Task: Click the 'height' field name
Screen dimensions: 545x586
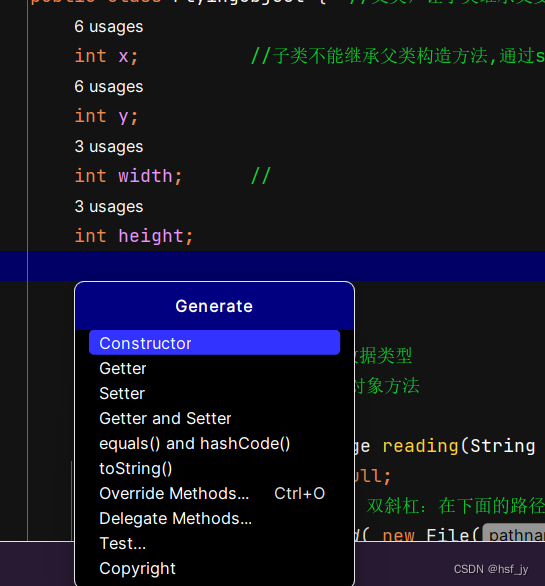Action: tap(151, 236)
